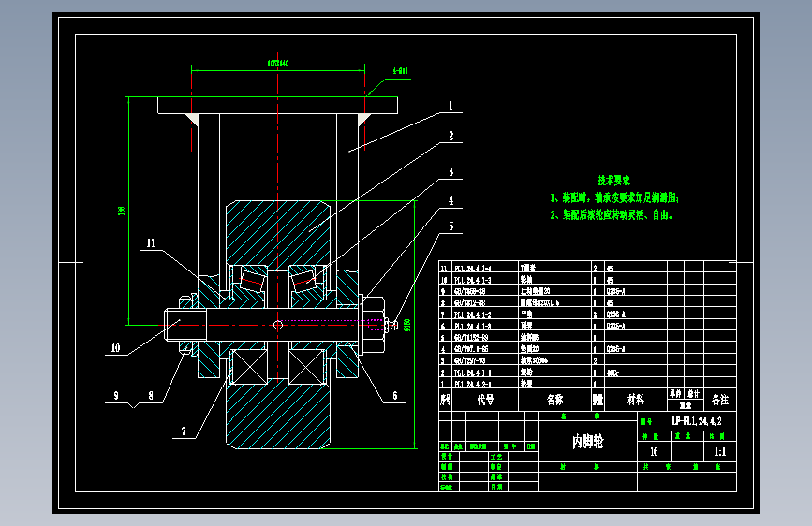Click the top horizontal dimension text above the plate

pos(278,63)
